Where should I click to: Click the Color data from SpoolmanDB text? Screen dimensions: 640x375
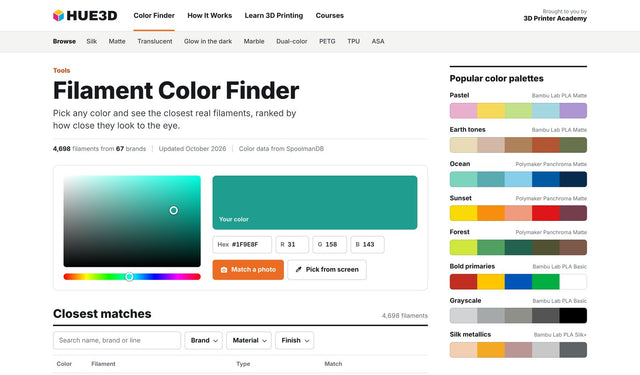click(x=281, y=149)
